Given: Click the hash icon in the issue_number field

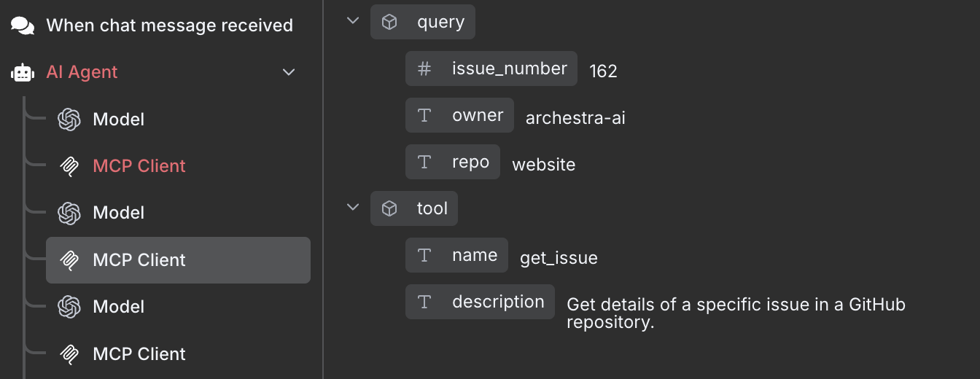Looking at the screenshot, I should [424, 69].
